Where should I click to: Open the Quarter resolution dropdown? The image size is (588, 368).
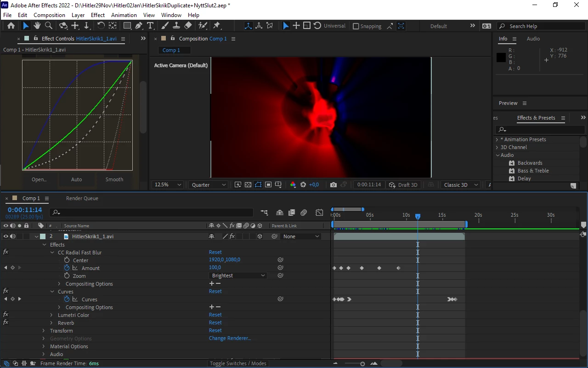pos(209,184)
